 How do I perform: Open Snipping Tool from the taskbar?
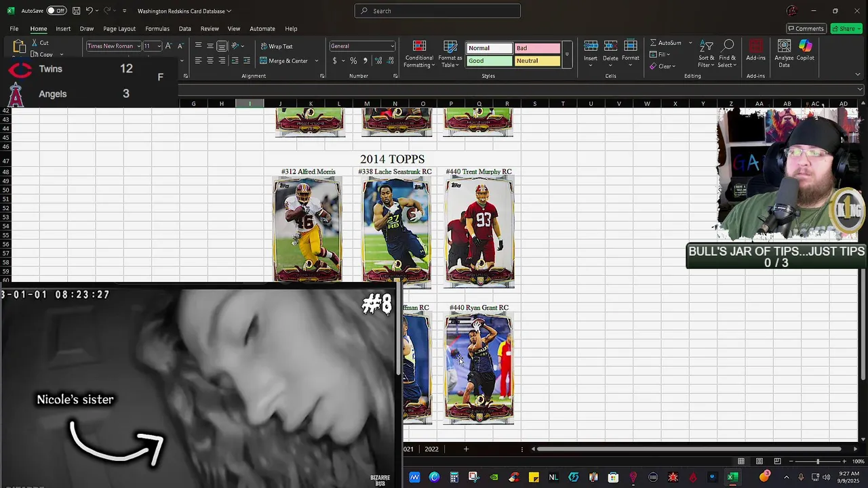473,477
